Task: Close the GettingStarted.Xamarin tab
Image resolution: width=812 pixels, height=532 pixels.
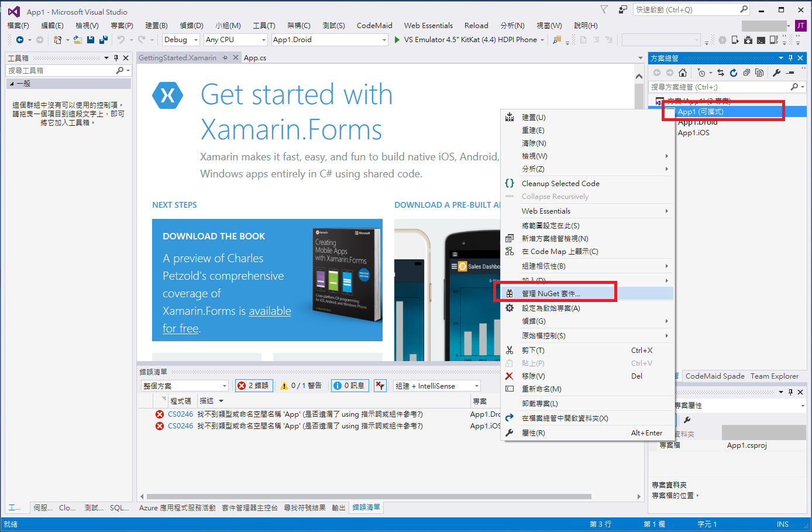Action: pos(236,57)
